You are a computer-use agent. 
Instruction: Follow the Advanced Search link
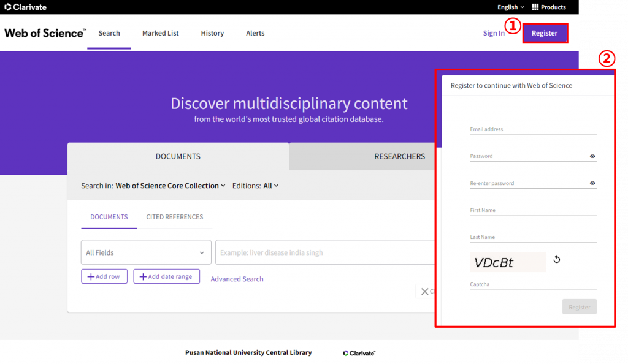pos(237,279)
